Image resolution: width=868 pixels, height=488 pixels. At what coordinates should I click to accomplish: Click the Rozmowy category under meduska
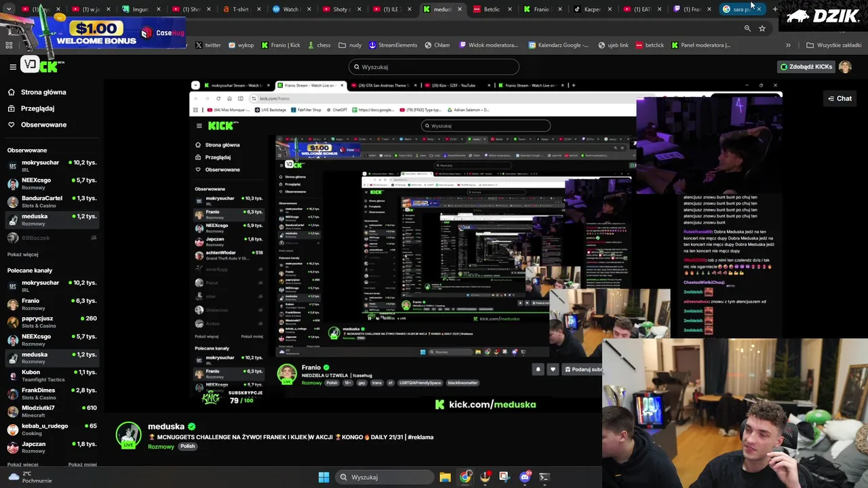[161, 446]
